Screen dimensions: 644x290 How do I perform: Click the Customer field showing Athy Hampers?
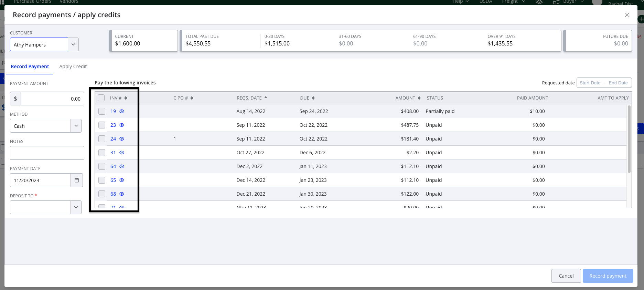(39, 44)
